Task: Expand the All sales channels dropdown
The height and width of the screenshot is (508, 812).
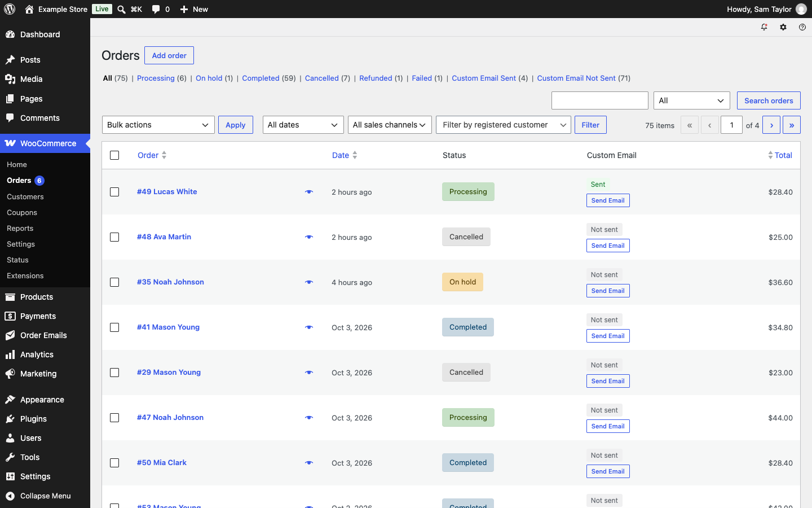Action: pos(390,125)
